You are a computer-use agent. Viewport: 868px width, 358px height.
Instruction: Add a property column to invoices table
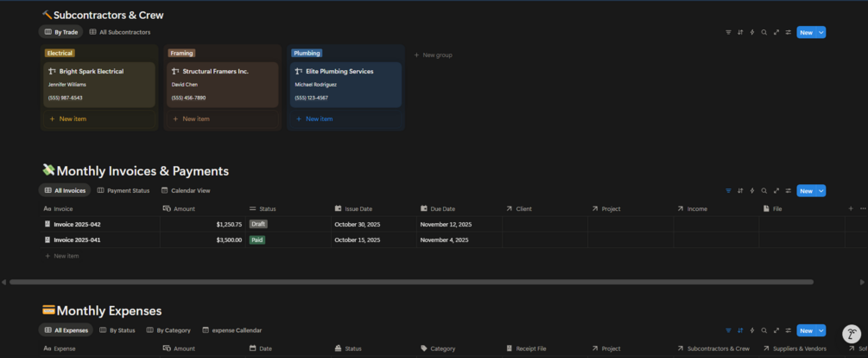pyautogui.click(x=851, y=208)
